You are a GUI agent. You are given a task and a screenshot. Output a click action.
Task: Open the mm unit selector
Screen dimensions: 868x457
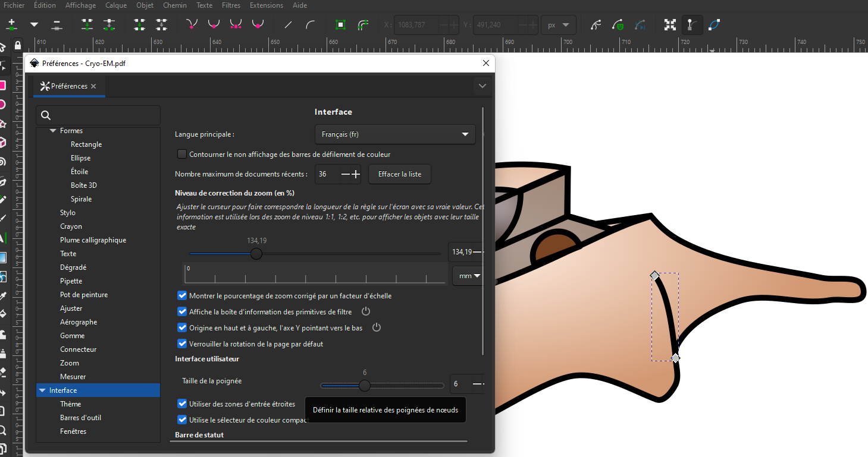(x=467, y=275)
